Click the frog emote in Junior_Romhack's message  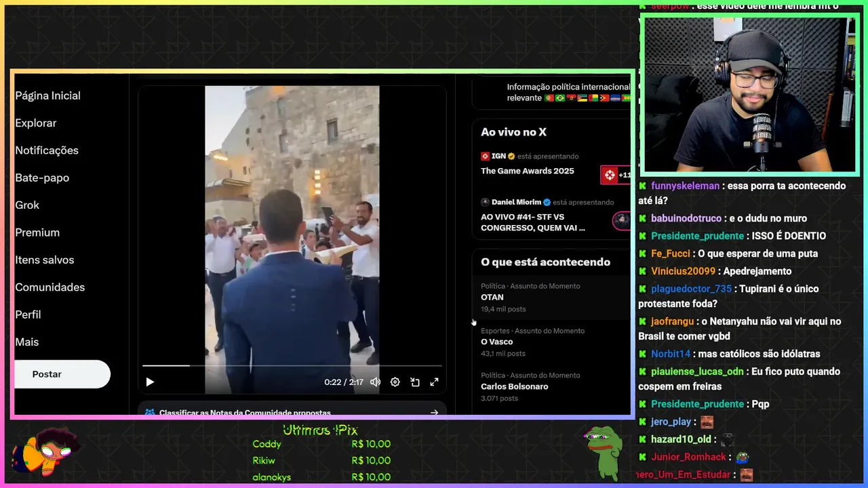(742, 457)
